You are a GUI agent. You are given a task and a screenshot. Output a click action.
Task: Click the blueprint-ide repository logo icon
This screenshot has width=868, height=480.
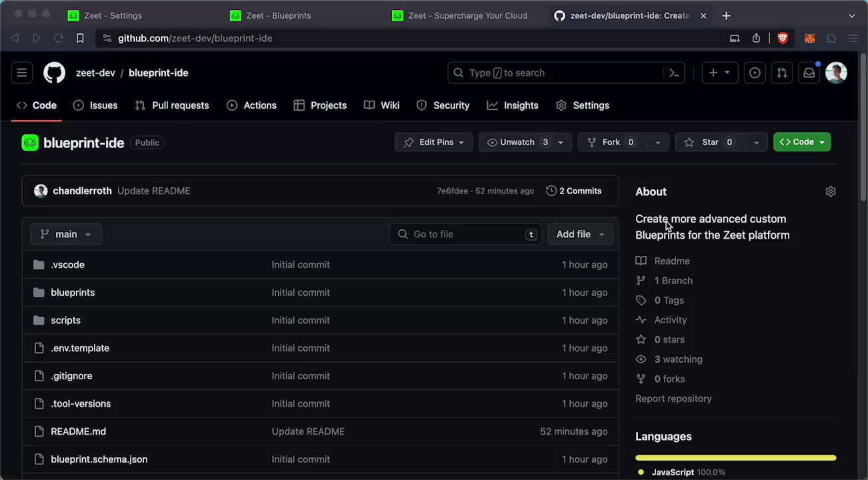coord(30,142)
